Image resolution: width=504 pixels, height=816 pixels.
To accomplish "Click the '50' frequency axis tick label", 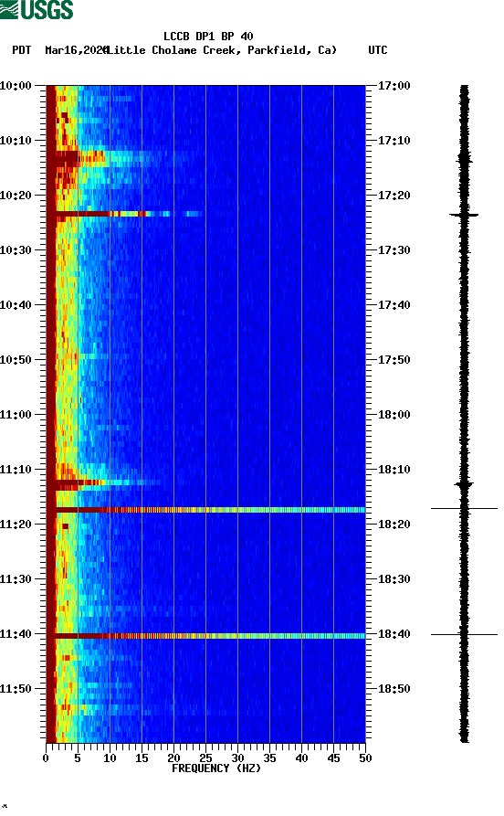I will tap(365, 758).
